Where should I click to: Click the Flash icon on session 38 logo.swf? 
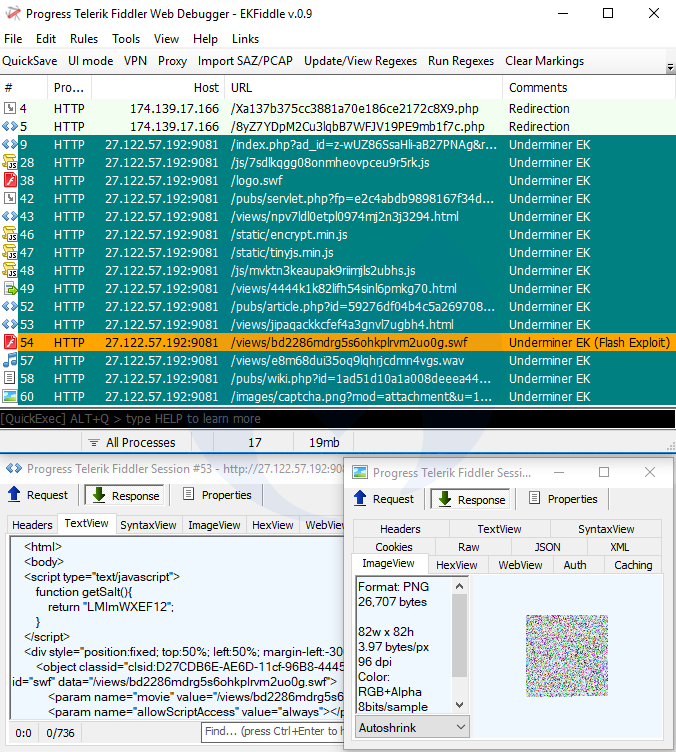point(10,181)
